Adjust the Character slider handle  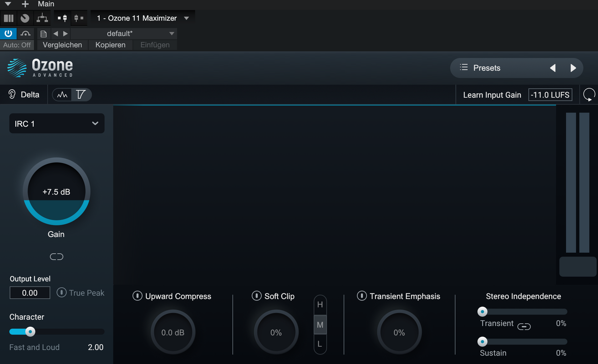pyautogui.click(x=30, y=332)
